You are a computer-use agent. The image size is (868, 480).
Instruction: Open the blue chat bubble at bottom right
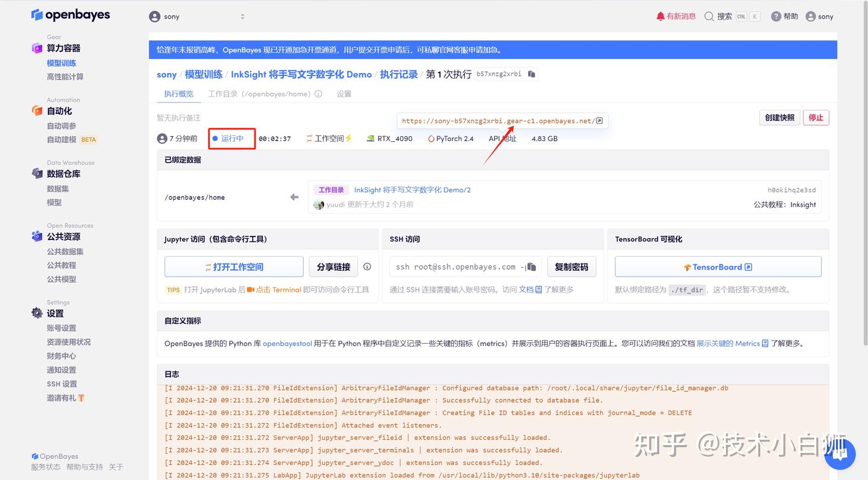[840, 454]
